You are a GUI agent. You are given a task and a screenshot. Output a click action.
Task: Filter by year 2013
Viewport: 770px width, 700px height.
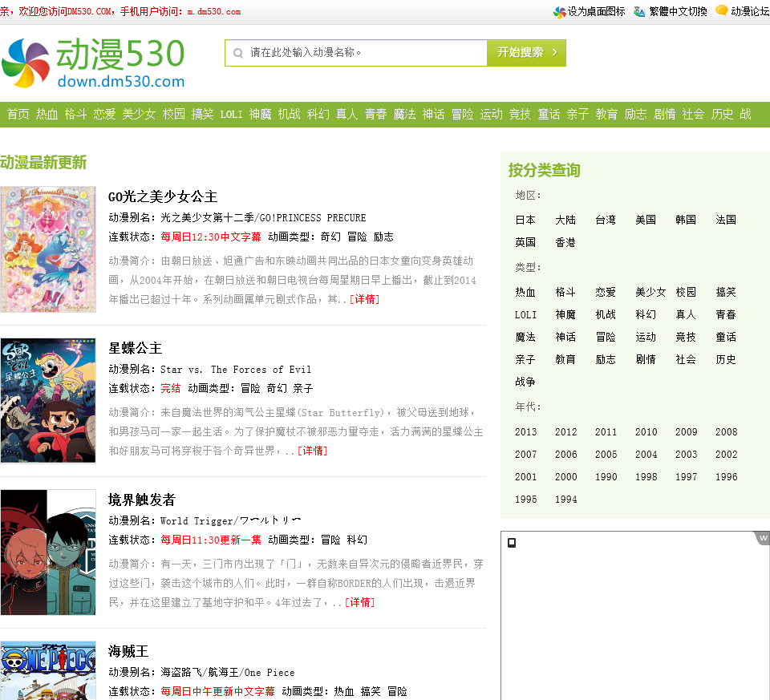tap(526, 432)
